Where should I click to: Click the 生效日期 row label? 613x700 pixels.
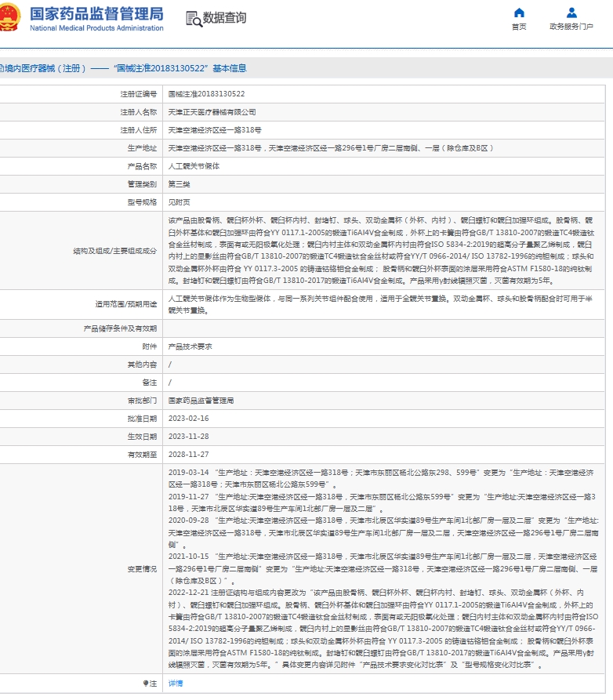point(142,437)
